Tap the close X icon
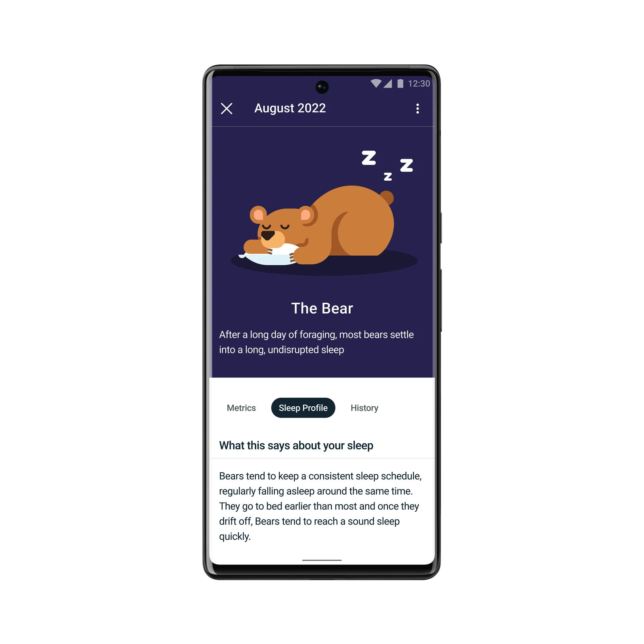The image size is (644, 644). click(227, 108)
